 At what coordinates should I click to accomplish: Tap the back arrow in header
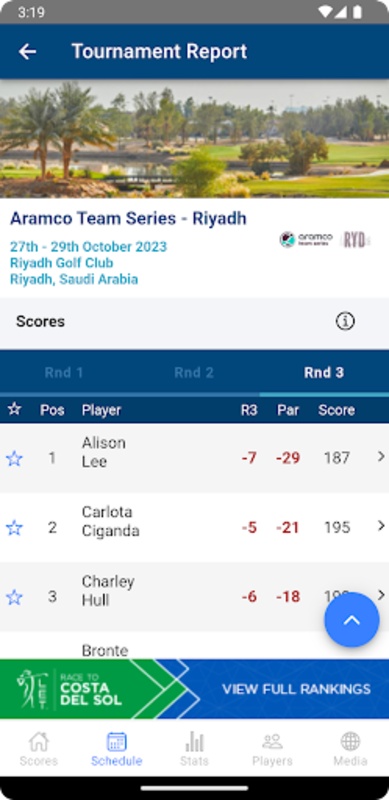(x=27, y=52)
